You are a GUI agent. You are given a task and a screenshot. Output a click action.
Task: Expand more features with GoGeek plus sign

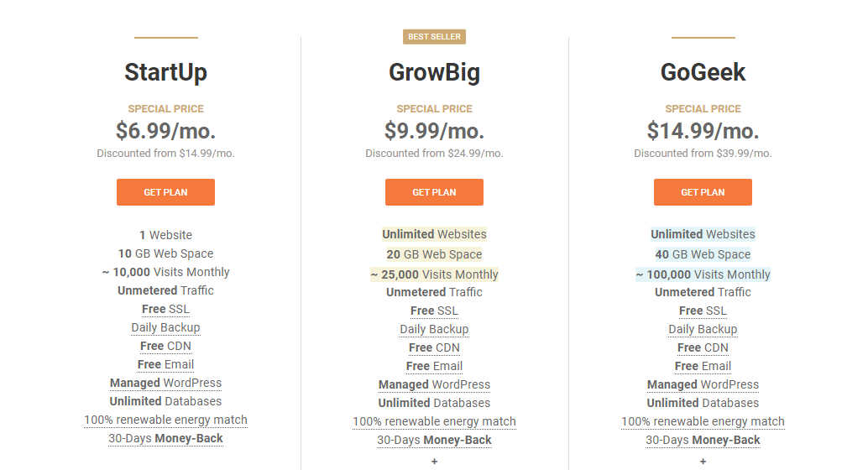point(703,462)
